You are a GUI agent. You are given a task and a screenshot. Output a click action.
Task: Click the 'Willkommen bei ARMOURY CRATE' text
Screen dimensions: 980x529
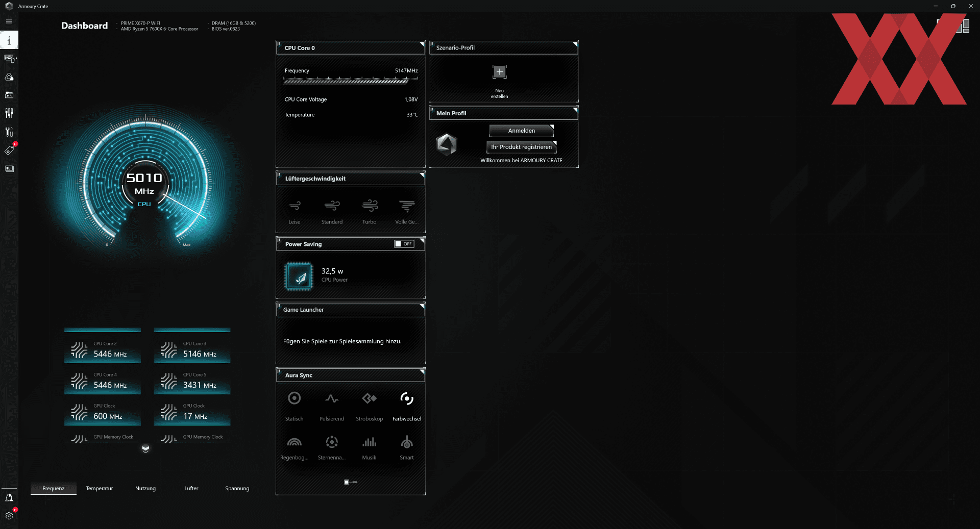click(521, 160)
